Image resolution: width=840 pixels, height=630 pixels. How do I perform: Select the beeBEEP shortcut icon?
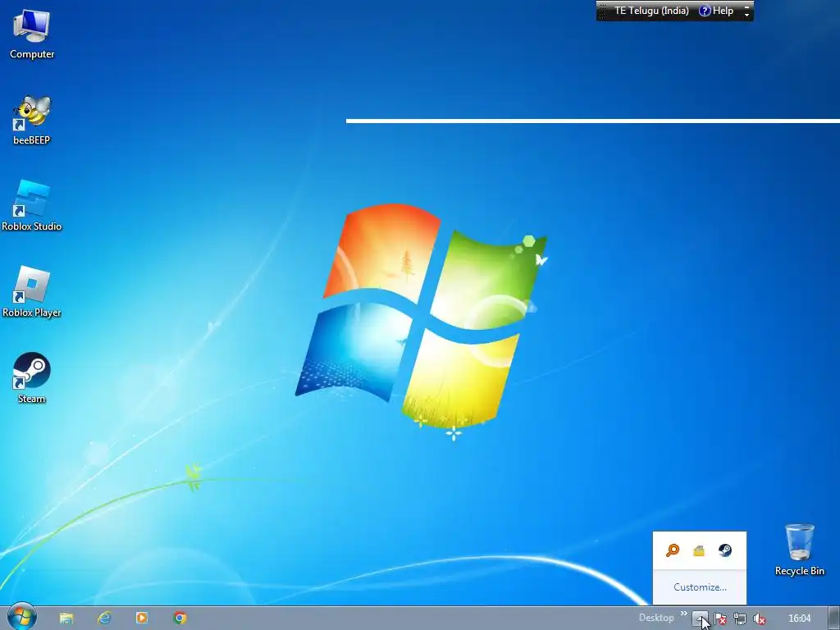pos(32,121)
